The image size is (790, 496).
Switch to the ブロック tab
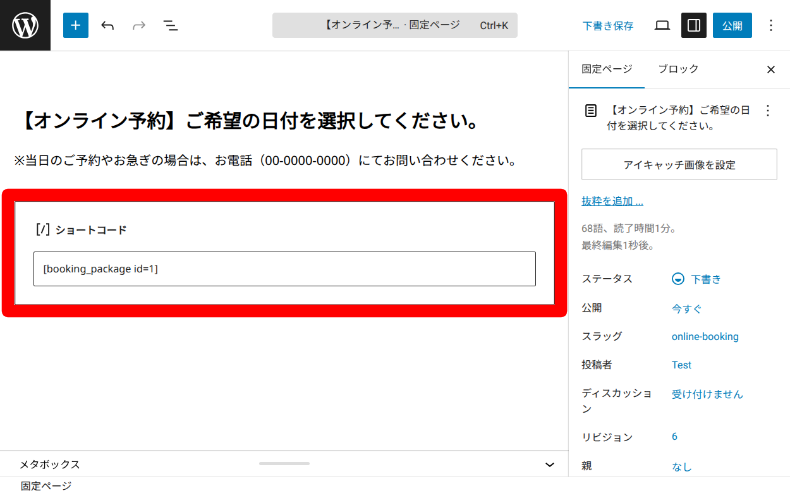point(678,69)
